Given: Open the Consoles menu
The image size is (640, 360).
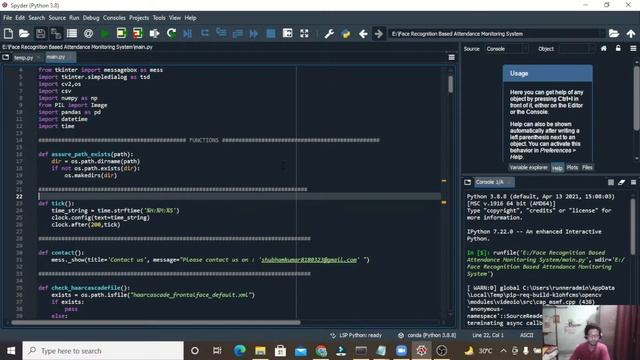Looking at the screenshot, I should (x=114, y=18).
